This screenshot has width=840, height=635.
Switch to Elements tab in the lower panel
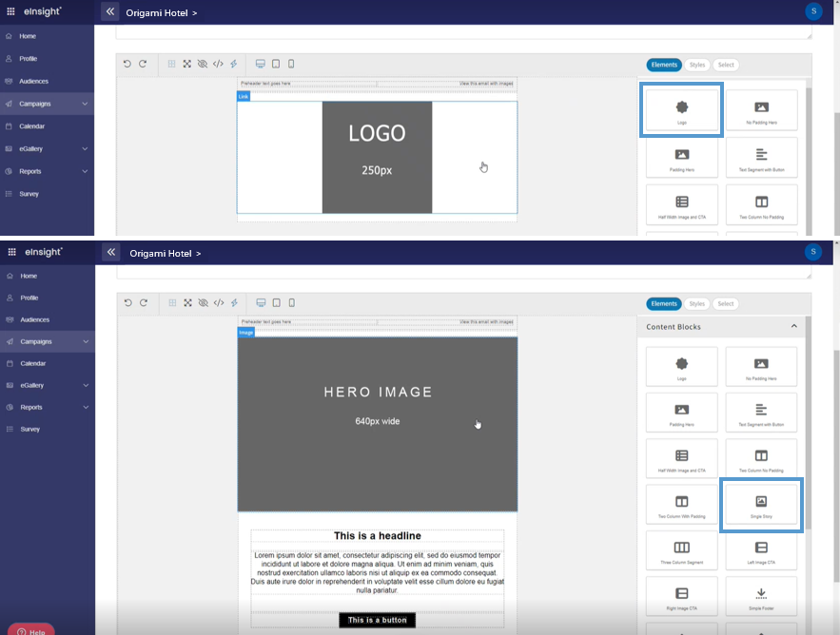point(664,303)
